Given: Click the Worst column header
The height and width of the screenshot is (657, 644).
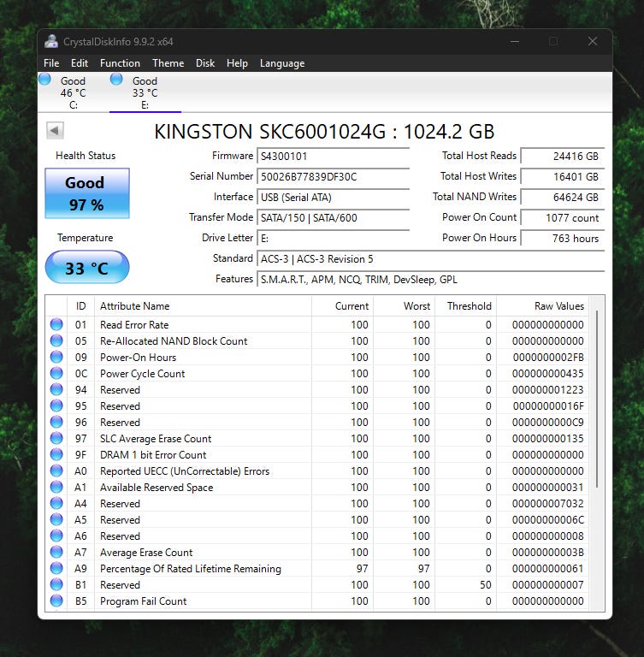Looking at the screenshot, I should point(404,306).
